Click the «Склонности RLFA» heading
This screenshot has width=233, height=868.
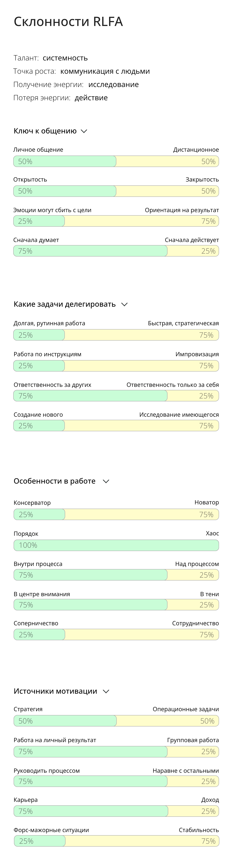click(x=68, y=22)
